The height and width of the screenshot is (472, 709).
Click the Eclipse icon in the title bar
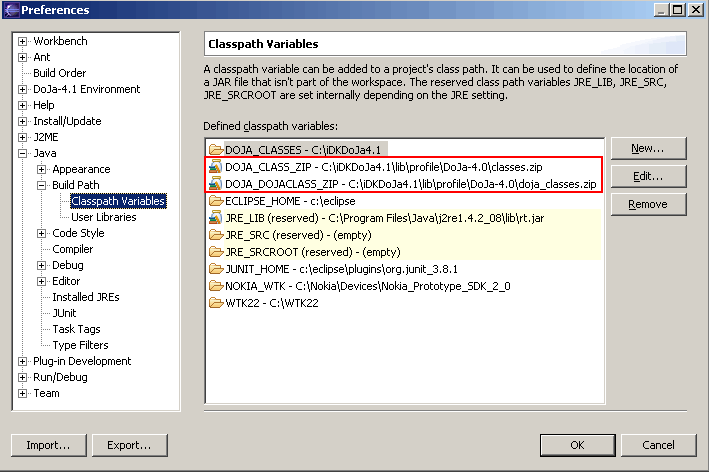11,9
